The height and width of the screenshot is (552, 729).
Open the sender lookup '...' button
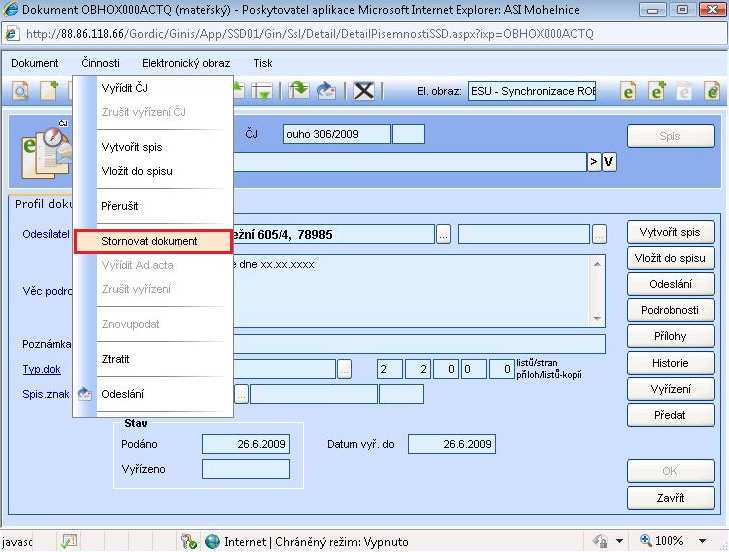click(443, 234)
